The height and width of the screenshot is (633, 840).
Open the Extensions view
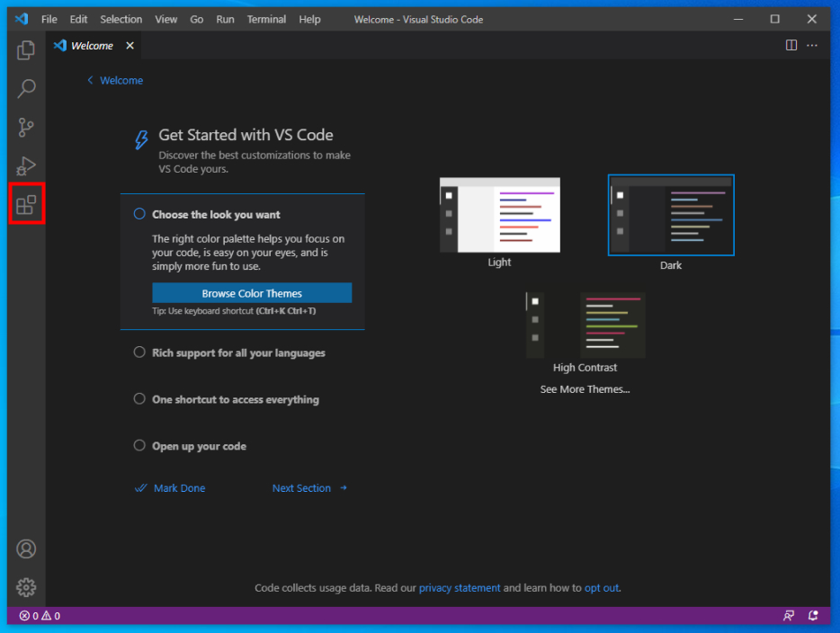(x=26, y=205)
